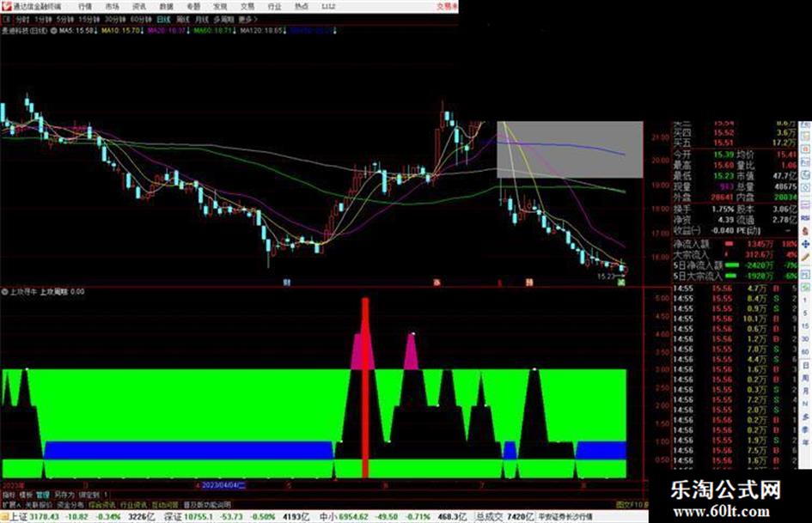Select the 多 period in right sidebar
Screen dimensions: 812x523
(805, 417)
